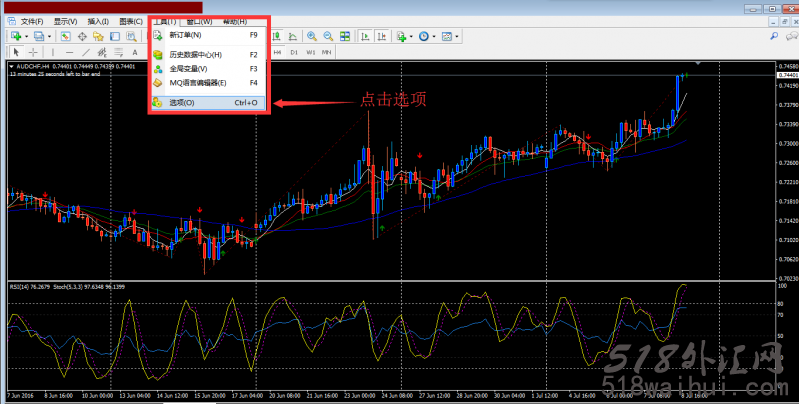This screenshot has width=799, height=404.
Task: Launch MQ语言编辑器 (MetaEditor) from the menu
Action: [198, 82]
